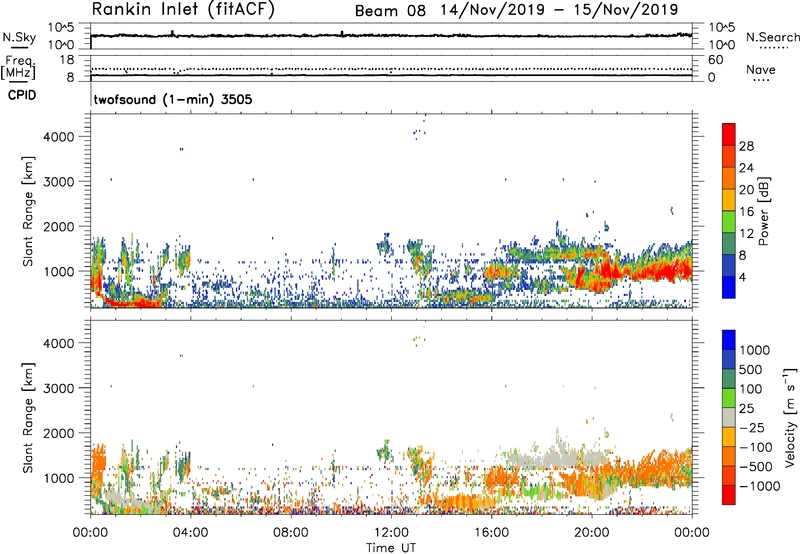This screenshot has width=800, height=554.
Task: Click the '16:00' time axis tick label
Action: pyautogui.click(x=491, y=533)
